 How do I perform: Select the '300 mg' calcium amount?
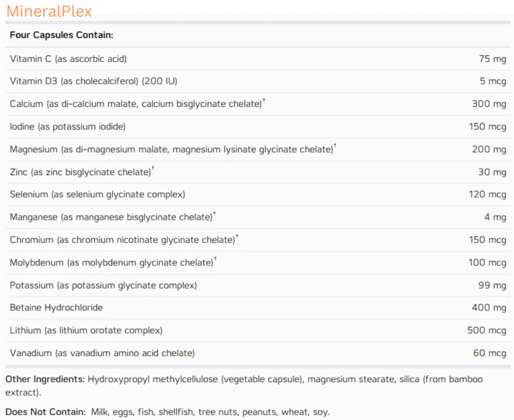(489, 104)
